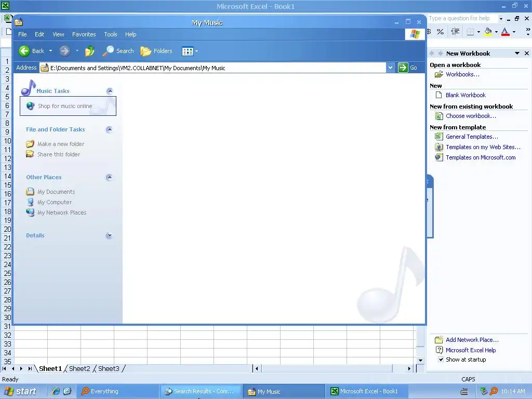Open the File menu in My Music
Viewport: 532px width, 399px height.
pos(22,34)
